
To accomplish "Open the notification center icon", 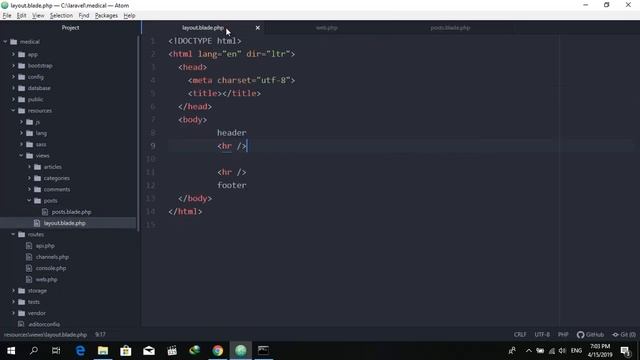I will point(625,351).
